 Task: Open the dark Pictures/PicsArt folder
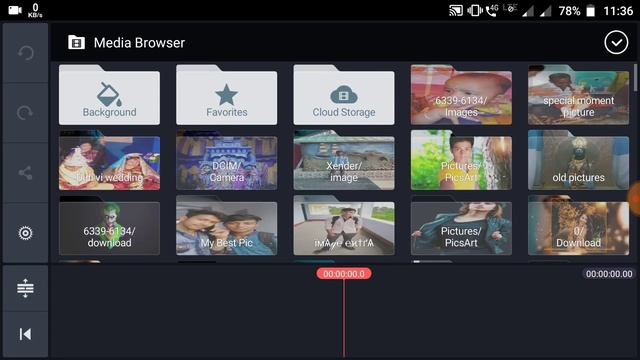[461, 225]
